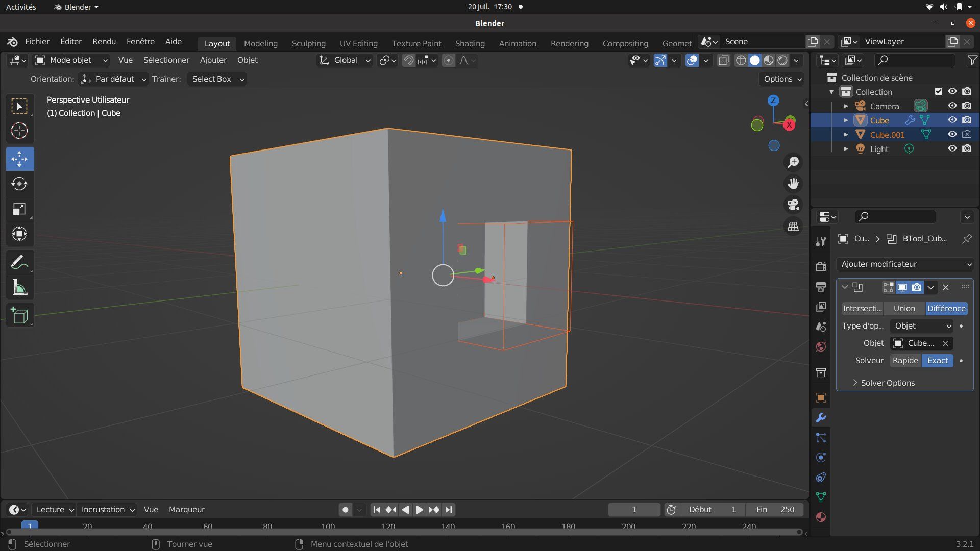The width and height of the screenshot is (980, 551).
Task: Open the Ajouter menu in viewport
Action: pyautogui.click(x=213, y=60)
